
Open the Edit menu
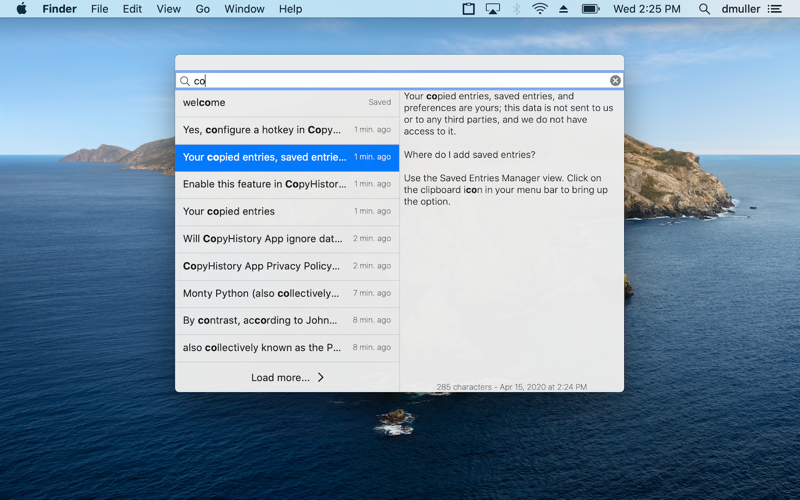[132, 9]
